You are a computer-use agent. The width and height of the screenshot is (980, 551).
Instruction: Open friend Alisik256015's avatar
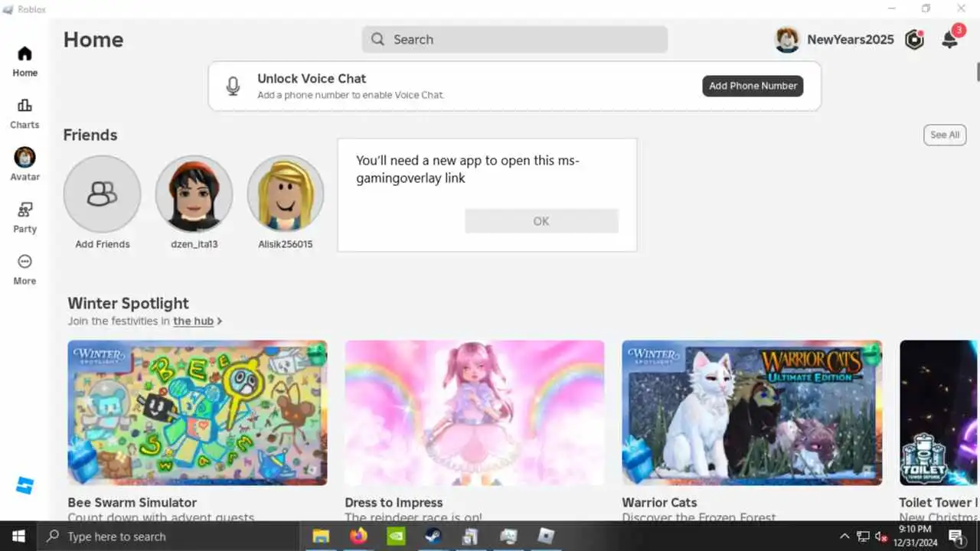click(286, 194)
